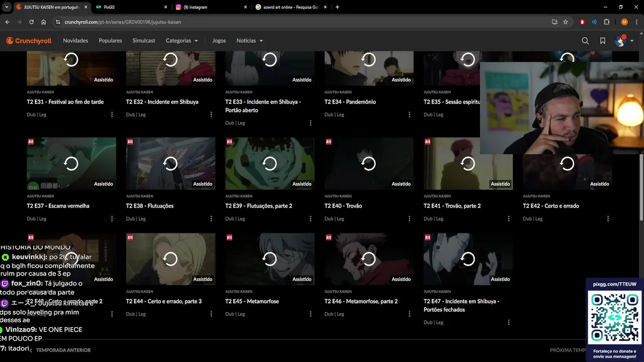Open the profile avatar menu
Image resolution: width=644 pixels, height=362 pixels.
coord(623,41)
